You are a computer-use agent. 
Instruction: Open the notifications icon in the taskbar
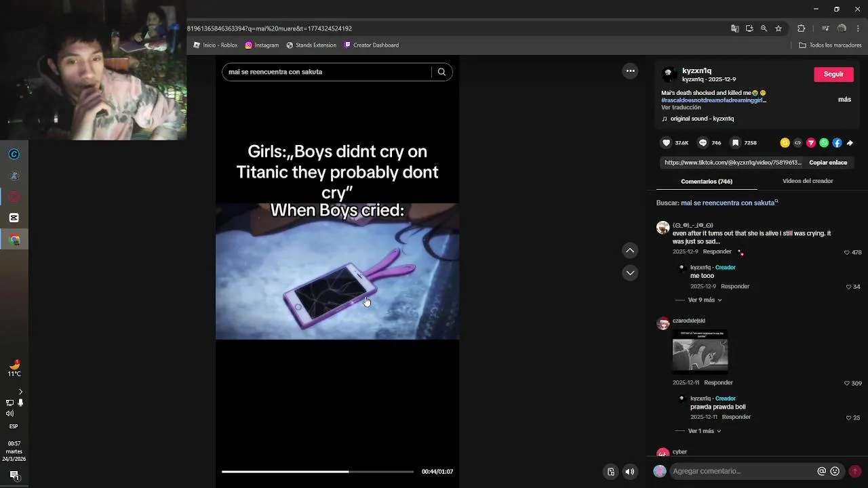(x=14, y=475)
